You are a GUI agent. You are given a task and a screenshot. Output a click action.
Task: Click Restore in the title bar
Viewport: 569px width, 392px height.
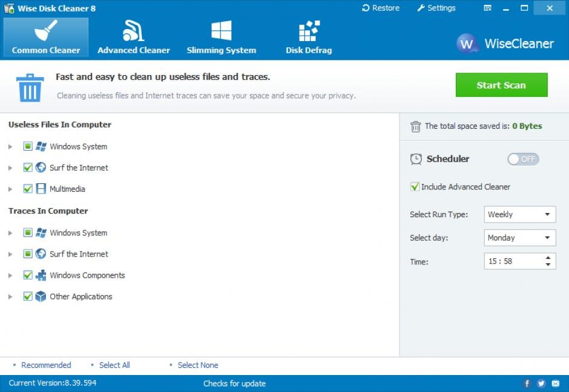tap(381, 8)
